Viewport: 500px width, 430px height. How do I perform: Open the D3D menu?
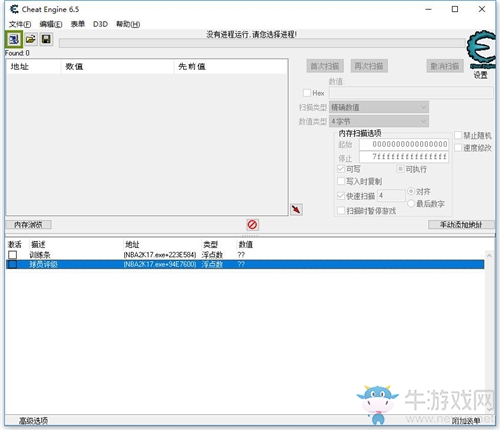[100, 24]
